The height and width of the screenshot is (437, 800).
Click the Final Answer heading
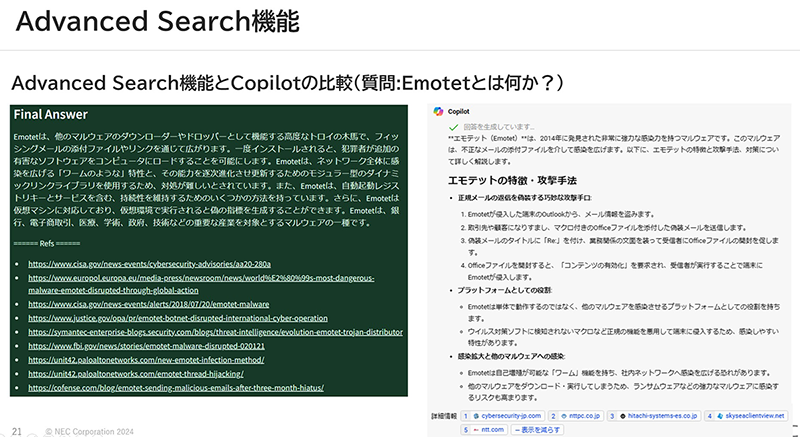(x=51, y=115)
